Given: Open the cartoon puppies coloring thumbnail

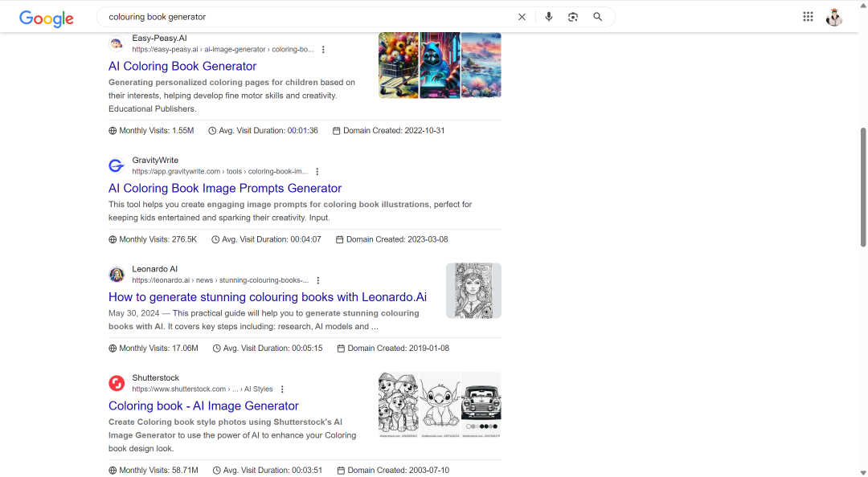Looking at the screenshot, I should (x=399, y=405).
